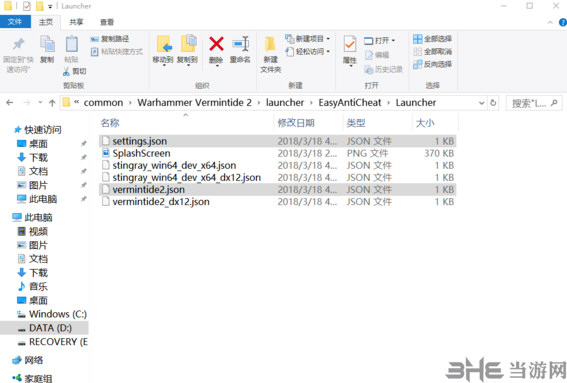Screen dimensions: 567x383
Task: Select the stingray_win64_dev_x64.json file
Action: (x=277, y=165)
